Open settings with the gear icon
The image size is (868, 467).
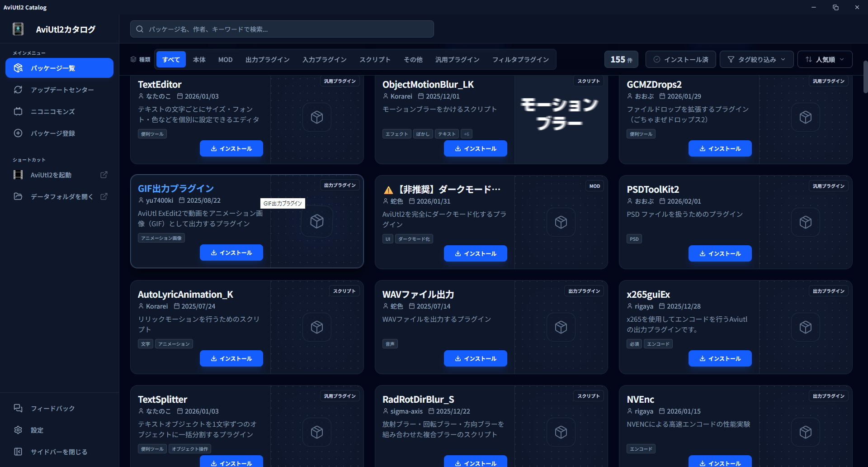point(18,430)
